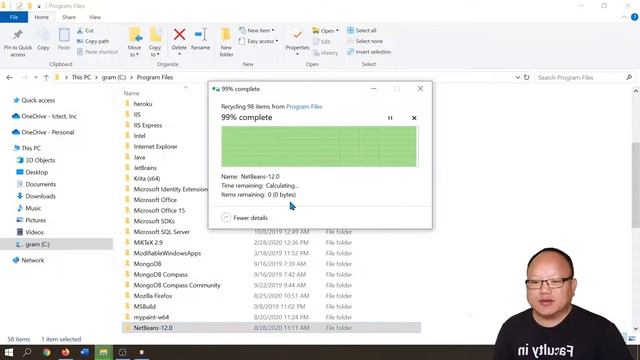Switch to the View ribbon tab

[95, 17]
